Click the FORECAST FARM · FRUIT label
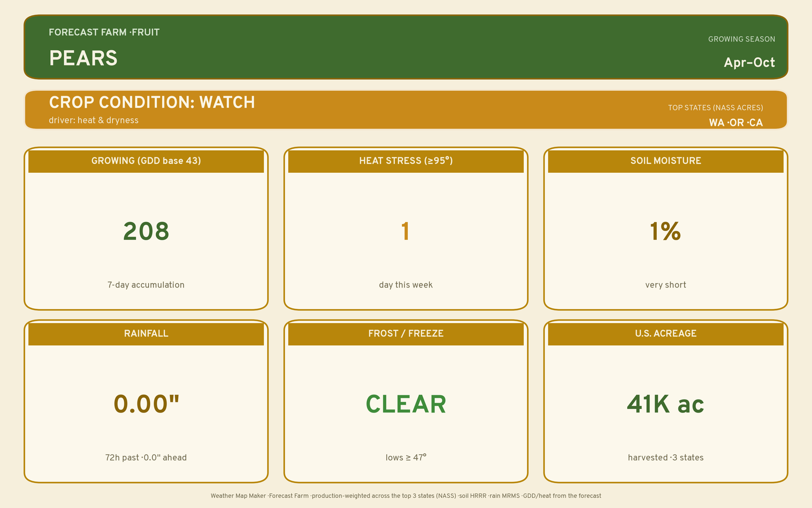This screenshot has height=508, width=812. (x=104, y=33)
